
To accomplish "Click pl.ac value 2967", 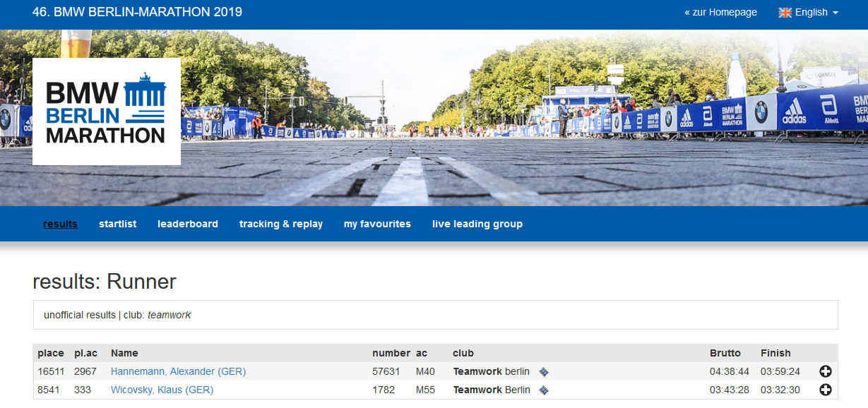I will click(85, 371).
